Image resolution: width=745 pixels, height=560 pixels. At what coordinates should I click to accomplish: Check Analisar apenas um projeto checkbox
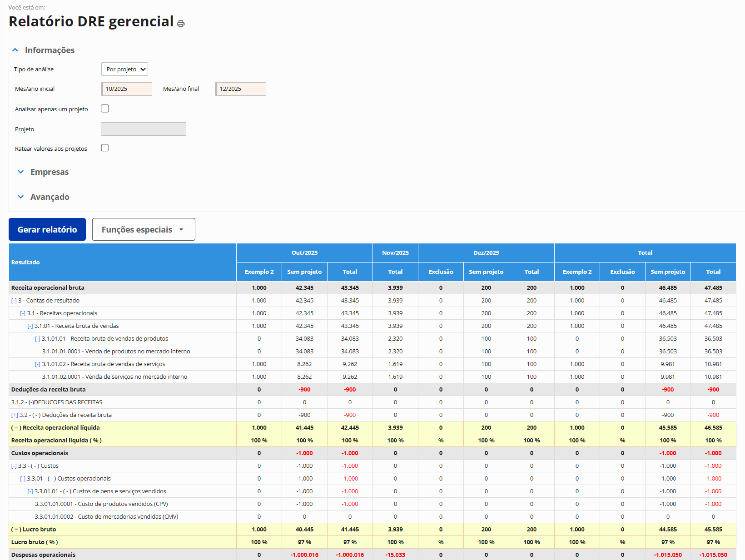(x=105, y=109)
